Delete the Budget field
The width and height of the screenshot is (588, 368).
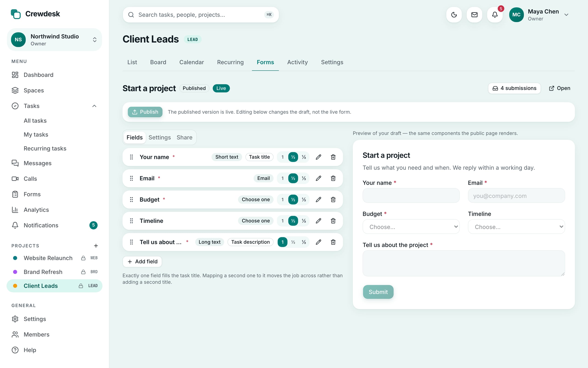(333, 200)
